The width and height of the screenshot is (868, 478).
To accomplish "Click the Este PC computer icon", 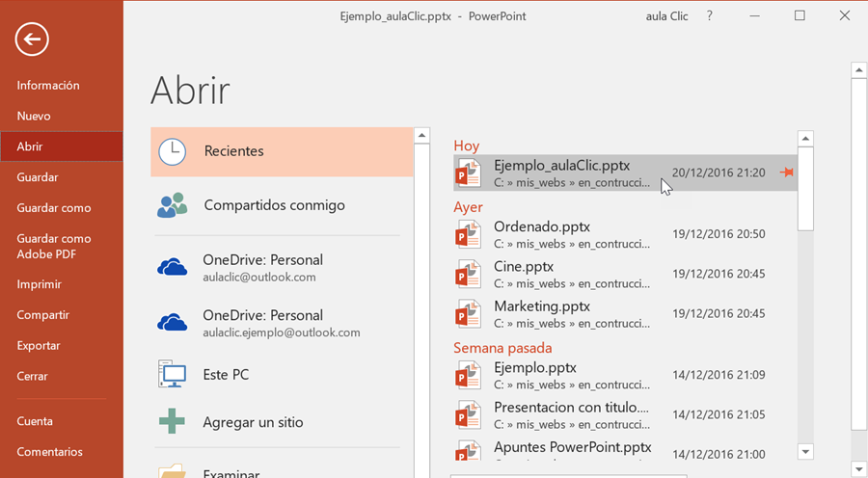I will (173, 375).
